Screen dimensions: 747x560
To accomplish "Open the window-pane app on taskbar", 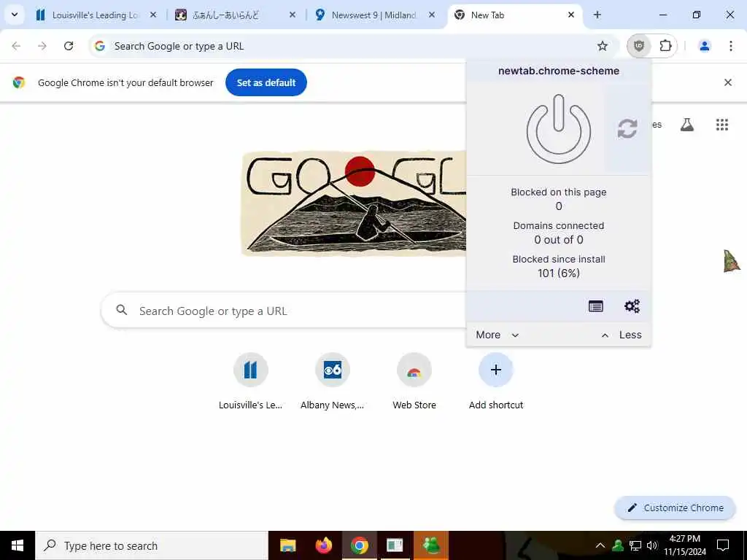I will [x=395, y=545].
